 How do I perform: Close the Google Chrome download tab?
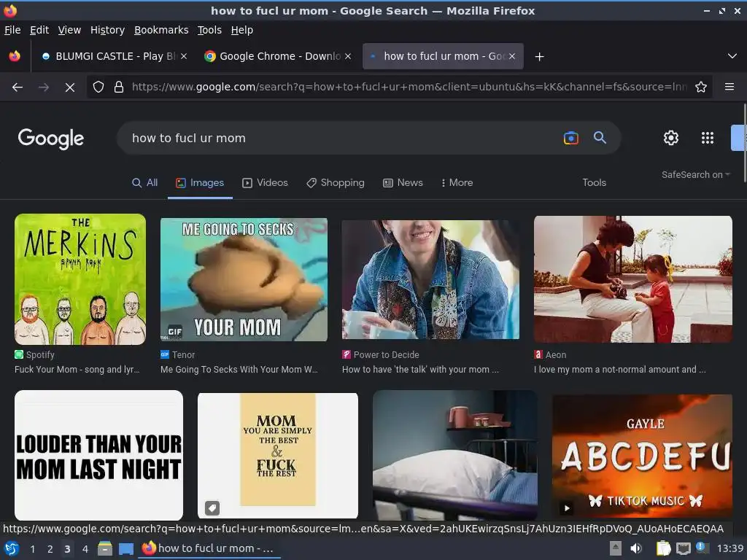(348, 56)
